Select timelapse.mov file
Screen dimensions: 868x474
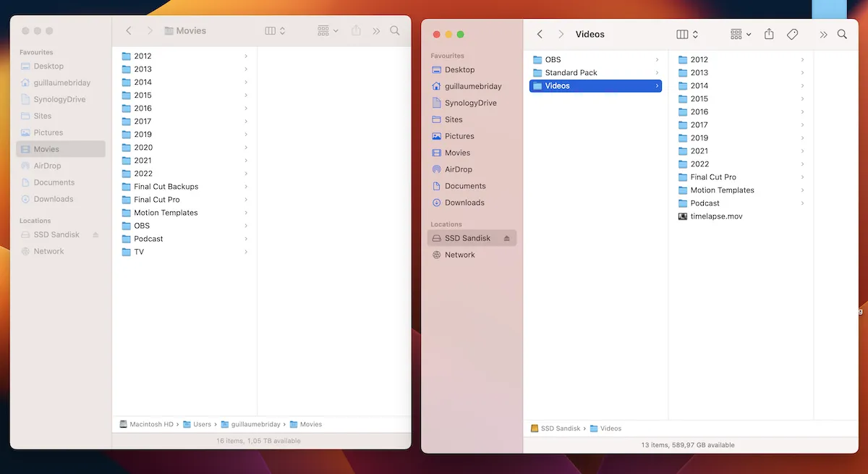(741, 216)
